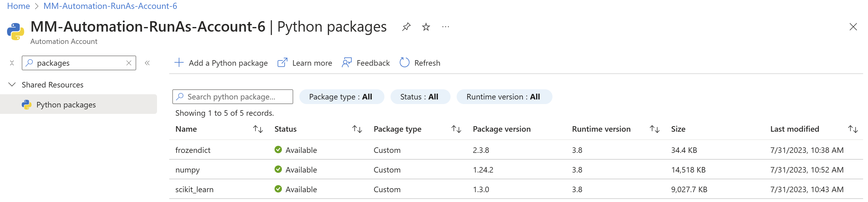868x202 pixels.
Task: Sort the table by Name column
Action: pyautogui.click(x=258, y=129)
